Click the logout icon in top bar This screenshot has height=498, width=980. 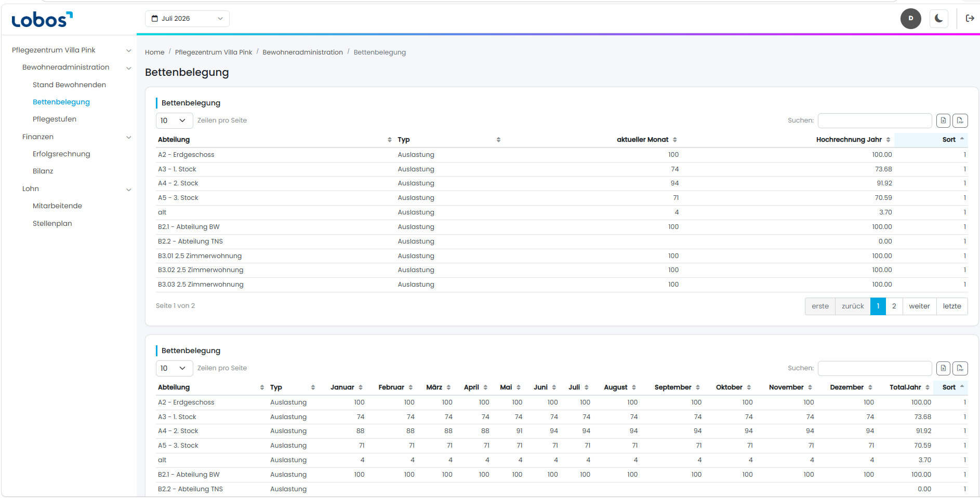[970, 18]
